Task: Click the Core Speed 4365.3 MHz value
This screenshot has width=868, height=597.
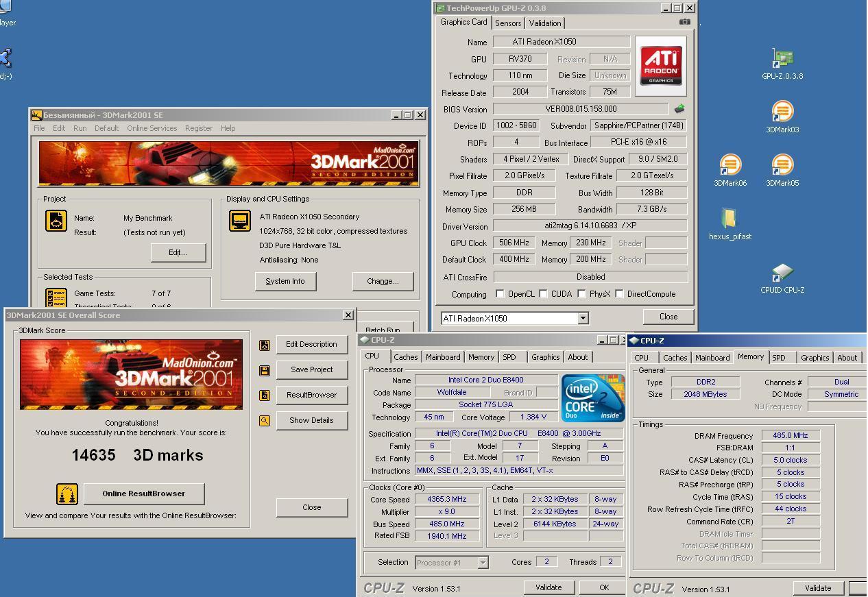Action: [446, 499]
